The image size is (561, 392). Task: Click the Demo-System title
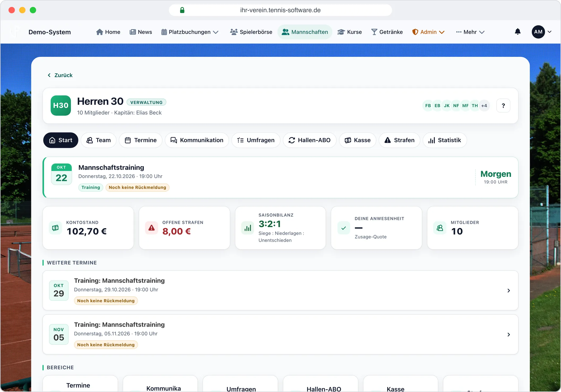(50, 32)
